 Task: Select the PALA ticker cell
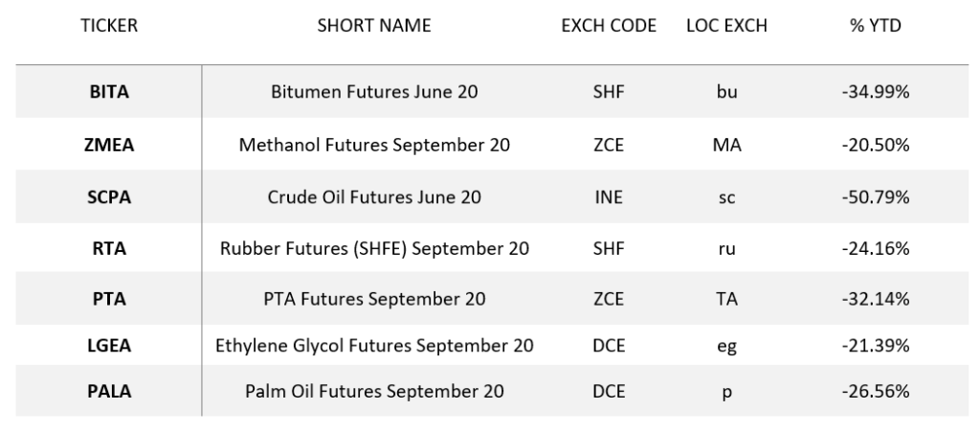(x=109, y=392)
